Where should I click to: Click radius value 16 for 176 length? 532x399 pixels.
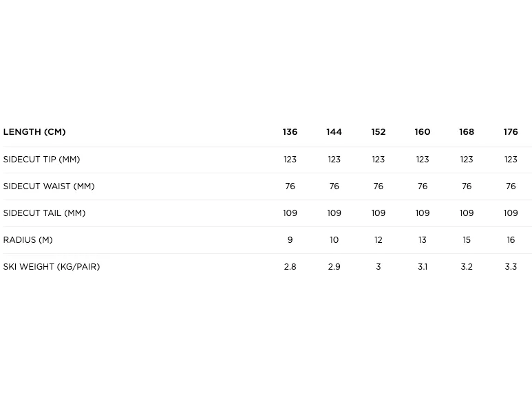511,239
